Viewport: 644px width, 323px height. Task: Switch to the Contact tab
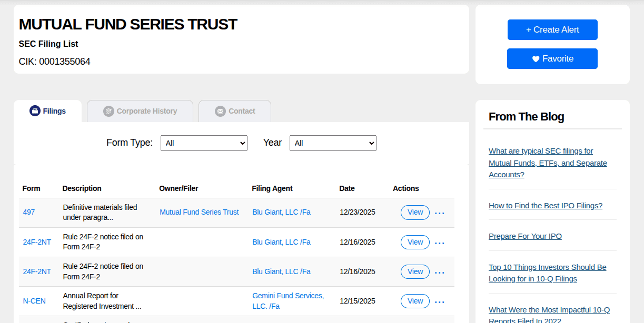[241, 111]
